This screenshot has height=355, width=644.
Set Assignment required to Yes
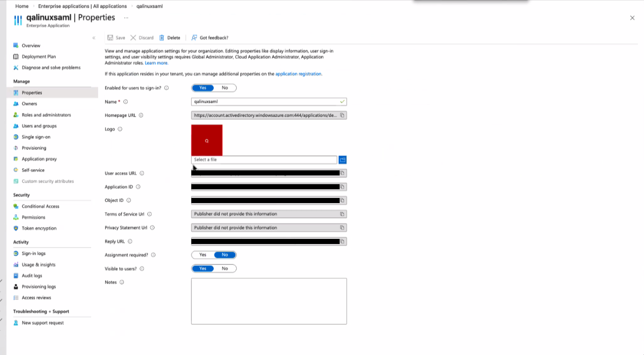[203, 255]
